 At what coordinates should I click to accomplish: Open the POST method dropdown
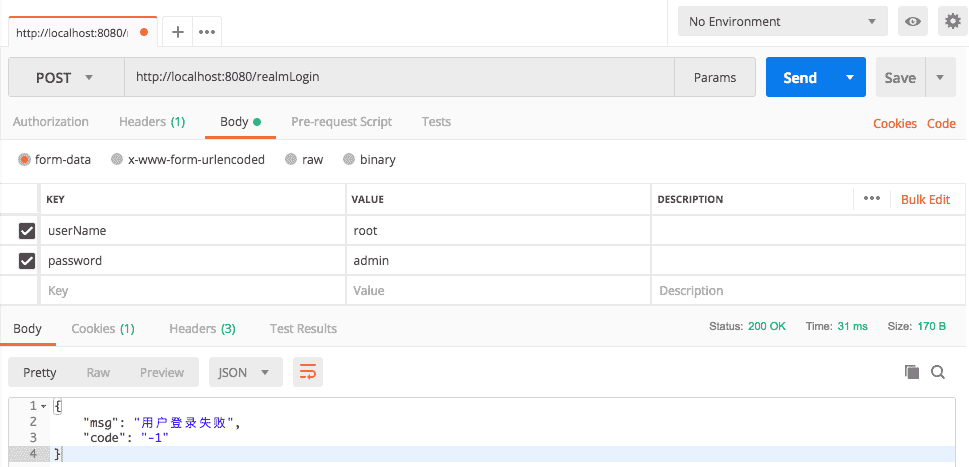click(x=65, y=77)
